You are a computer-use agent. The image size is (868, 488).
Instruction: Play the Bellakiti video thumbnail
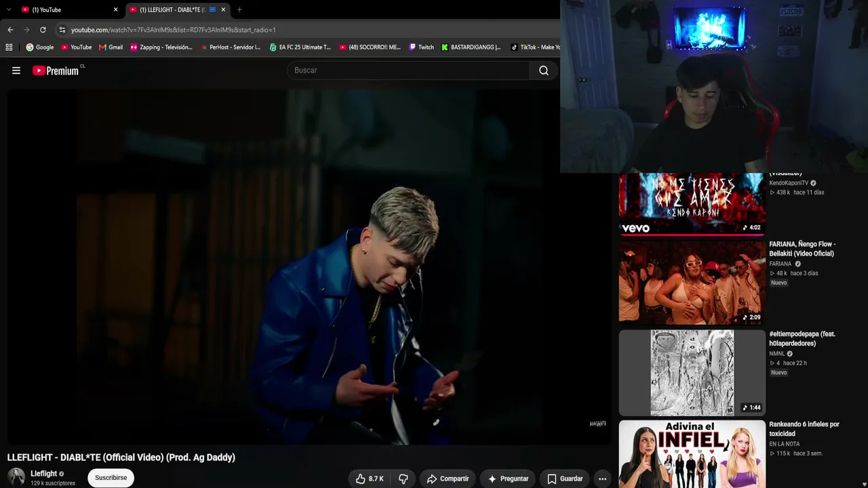692,283
